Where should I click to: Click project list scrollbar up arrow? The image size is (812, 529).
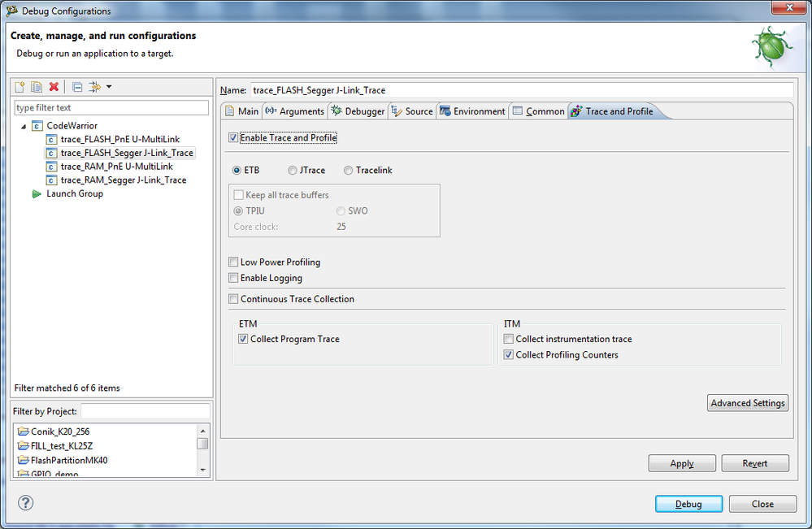click(x=203, y=431)
